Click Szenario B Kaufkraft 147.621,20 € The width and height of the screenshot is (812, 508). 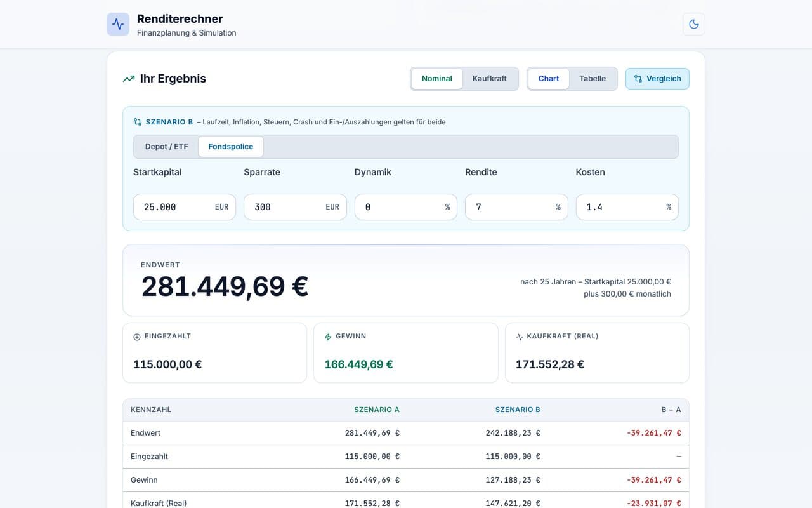coord(513,504)
